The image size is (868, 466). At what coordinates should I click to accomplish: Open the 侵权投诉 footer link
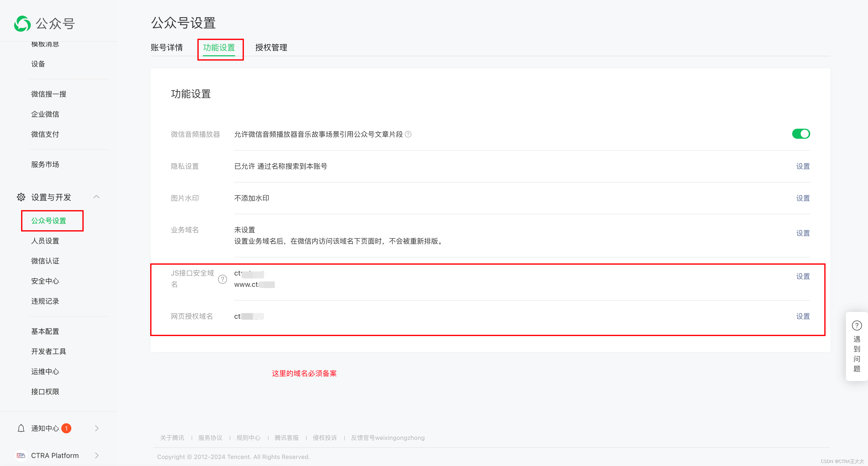325,438
